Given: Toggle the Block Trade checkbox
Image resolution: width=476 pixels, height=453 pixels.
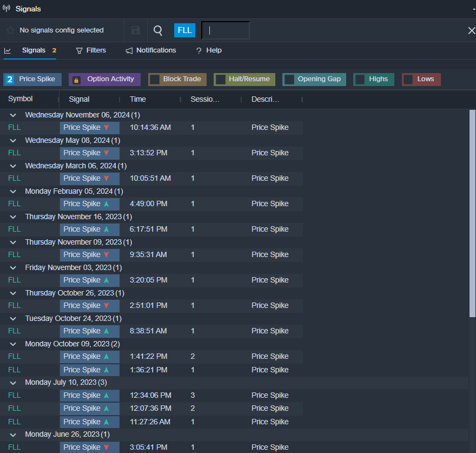Looking at the screenshot, I should pos(155,80).
